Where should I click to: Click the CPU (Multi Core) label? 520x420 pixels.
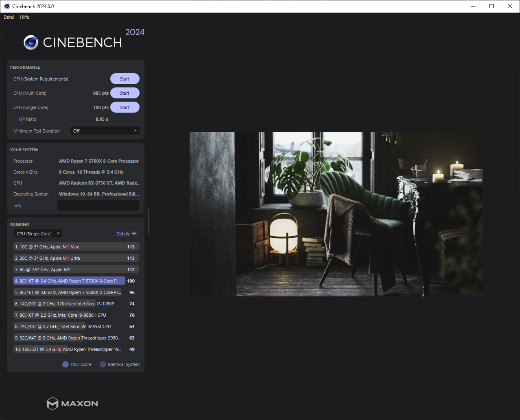point(30,93)
